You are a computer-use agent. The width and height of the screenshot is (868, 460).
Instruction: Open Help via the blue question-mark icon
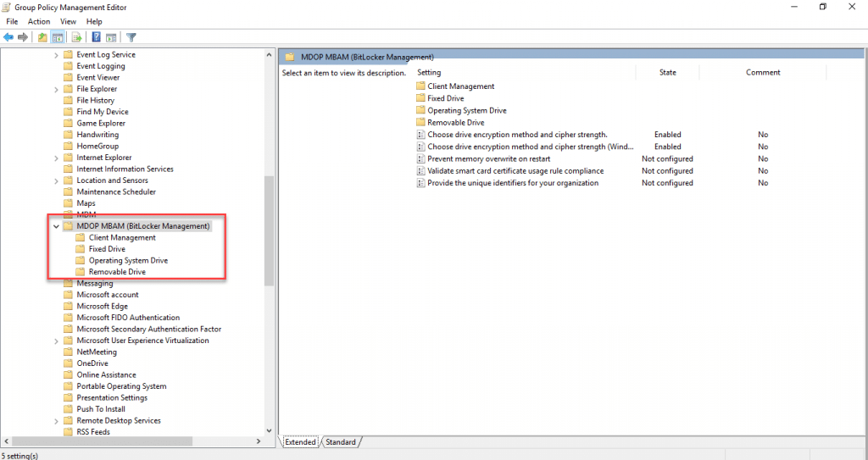[x=97, y=37]
